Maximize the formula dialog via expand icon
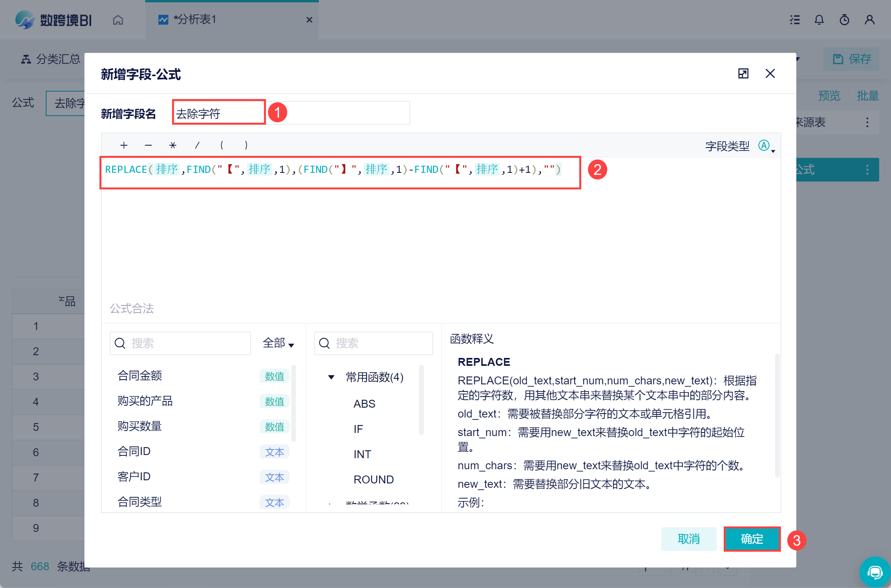 point(743,73)
